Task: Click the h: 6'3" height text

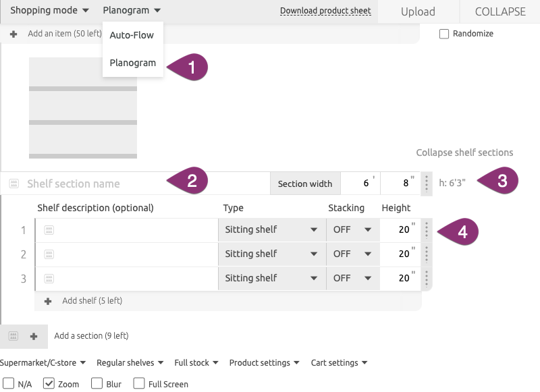Action: click(452, 183)
